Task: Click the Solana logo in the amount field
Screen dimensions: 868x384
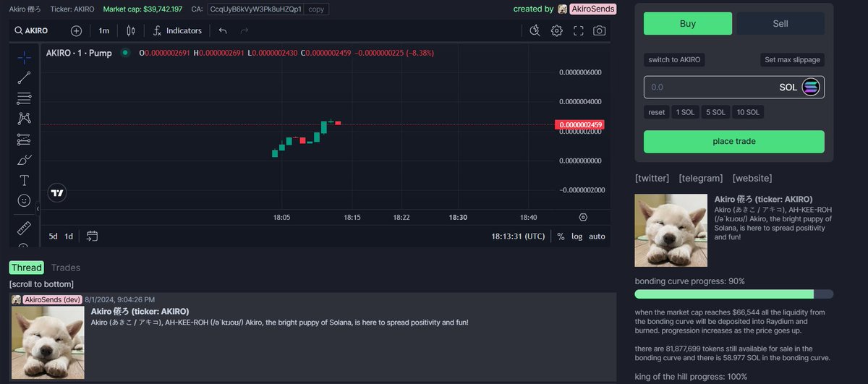Action: [x=810, y=88]
